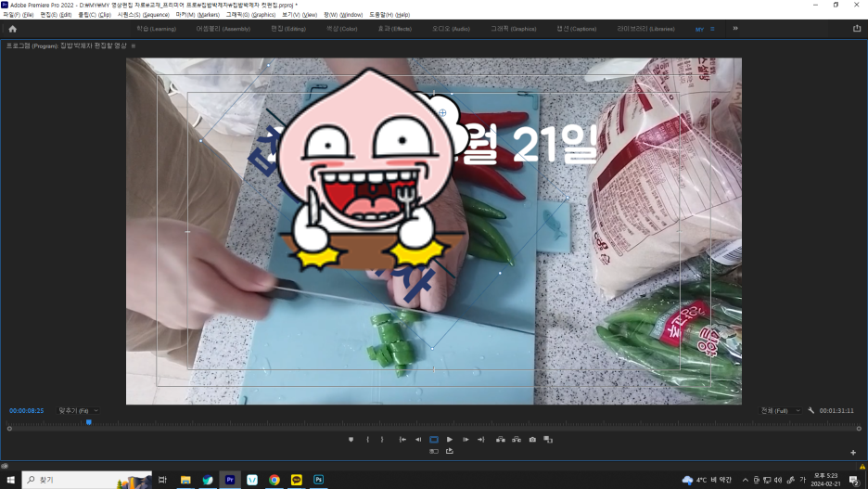Open the View menu
Image resolution: width=868 pixels, height=489 pixels.
(300, 15)
